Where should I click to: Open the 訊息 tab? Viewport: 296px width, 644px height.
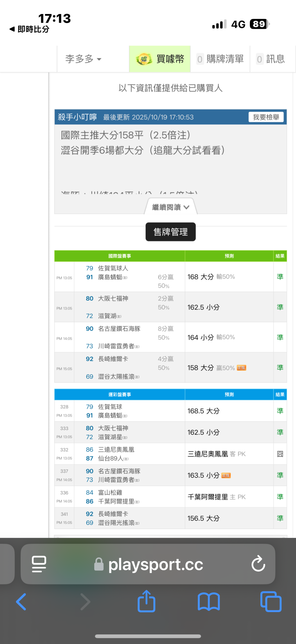coord(271,59)
